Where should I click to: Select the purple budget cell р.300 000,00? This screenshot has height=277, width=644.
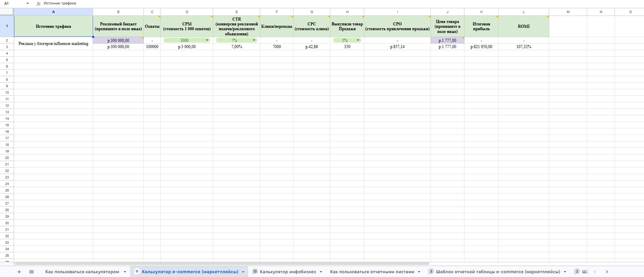[119, 40]
